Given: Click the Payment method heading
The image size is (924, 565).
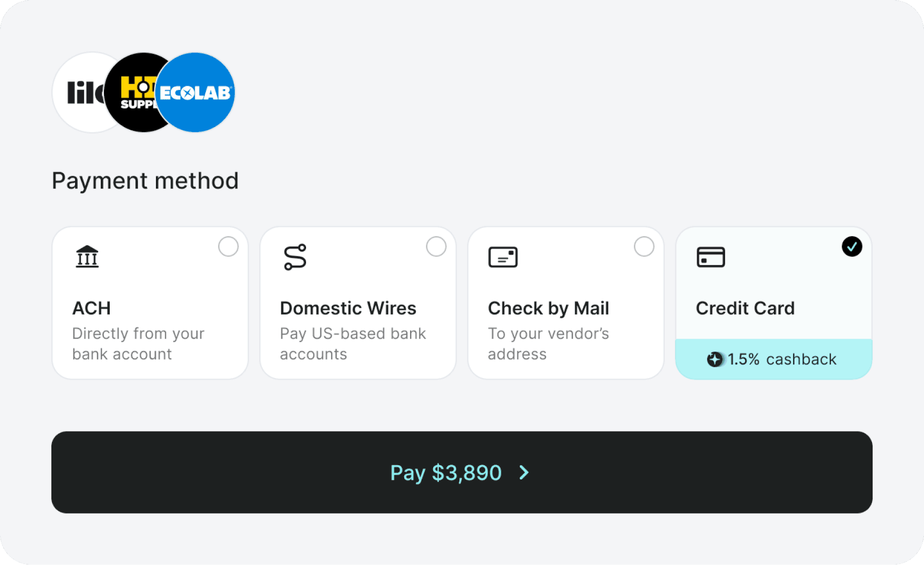Looking at the screenshot, I should 145,181.
